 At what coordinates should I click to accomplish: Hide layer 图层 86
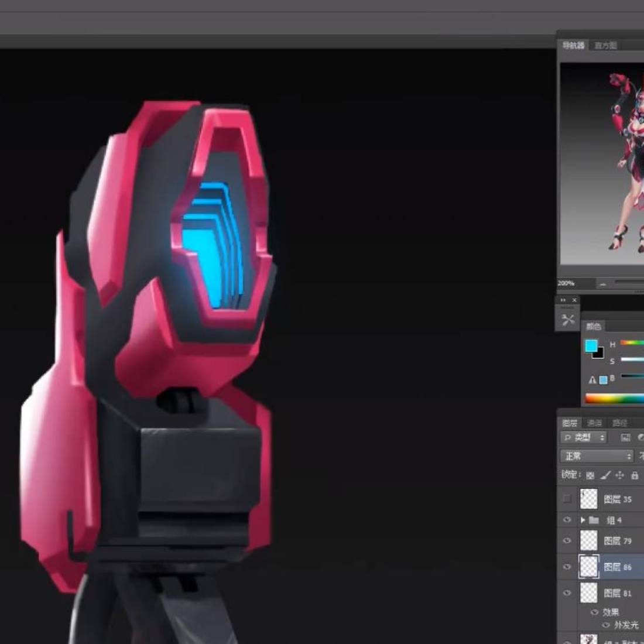point(567,567)
